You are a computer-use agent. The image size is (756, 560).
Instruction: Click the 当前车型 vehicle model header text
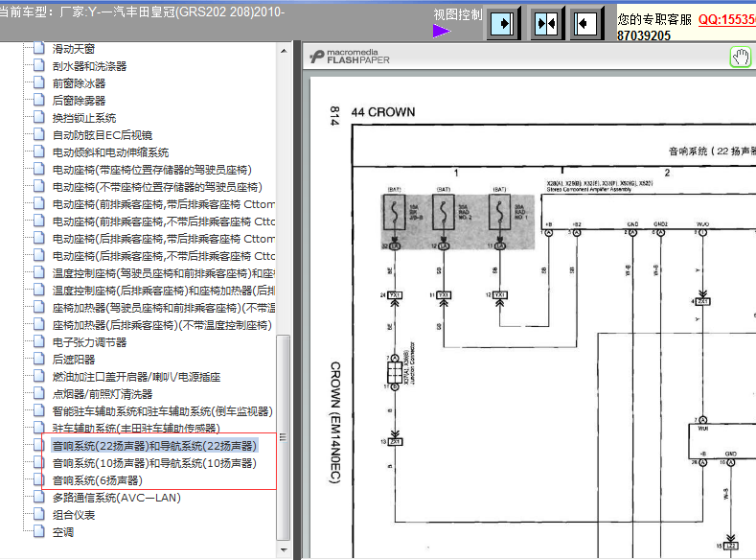click(142, 12)
